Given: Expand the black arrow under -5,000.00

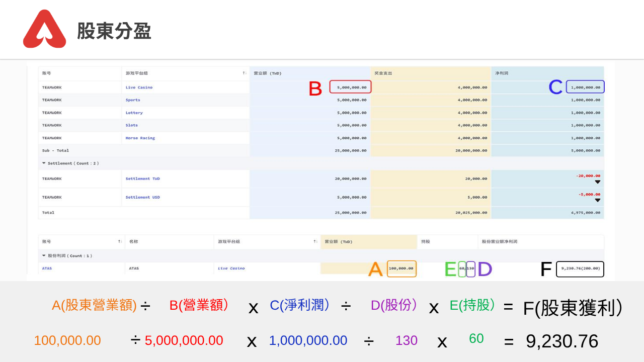Looking at the screenshot, I should pyautogui.click(x=598, y=200).
